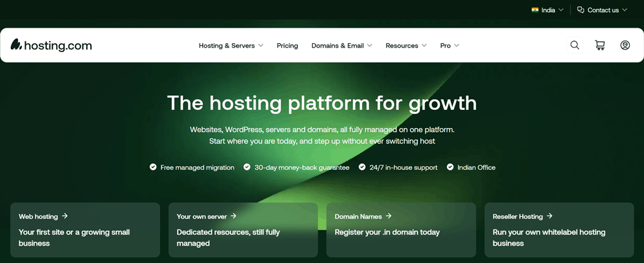This screenshot has height=263, width=644.
Task: Open the search magnifier icon
Action: [x=574, y=45]
